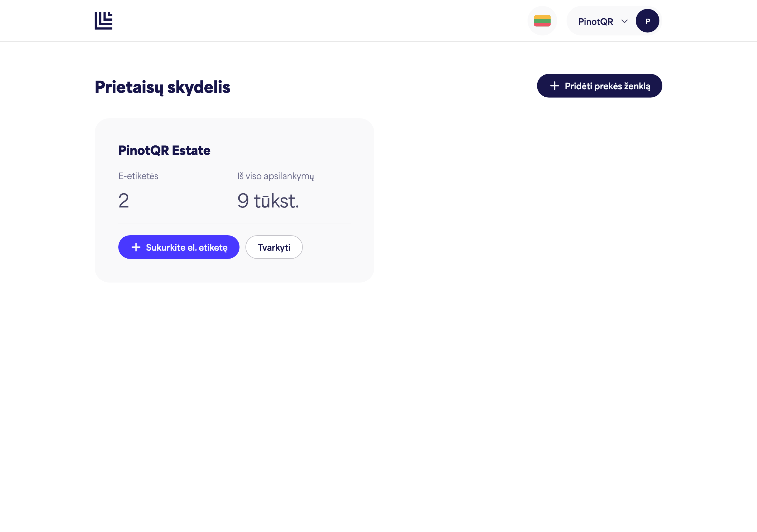The height and width of the screenshot is (532, 757).
Task: Click the E-etiketės label
Action: click(x=138, y=176)
